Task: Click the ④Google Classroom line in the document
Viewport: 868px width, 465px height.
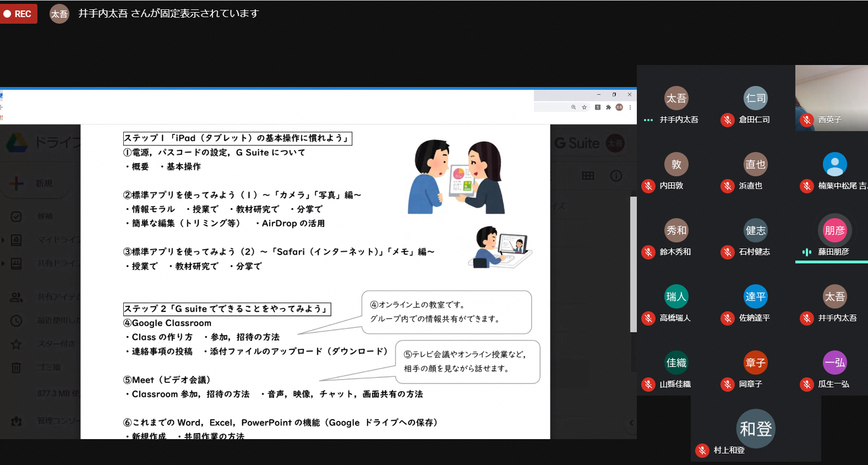Action: tap(167, 323)
